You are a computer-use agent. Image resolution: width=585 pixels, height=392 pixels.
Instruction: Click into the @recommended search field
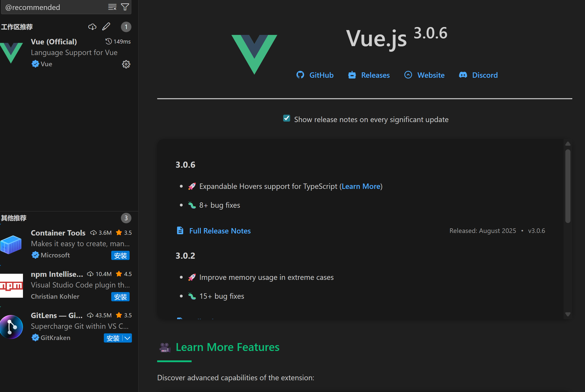click(55, 7)
